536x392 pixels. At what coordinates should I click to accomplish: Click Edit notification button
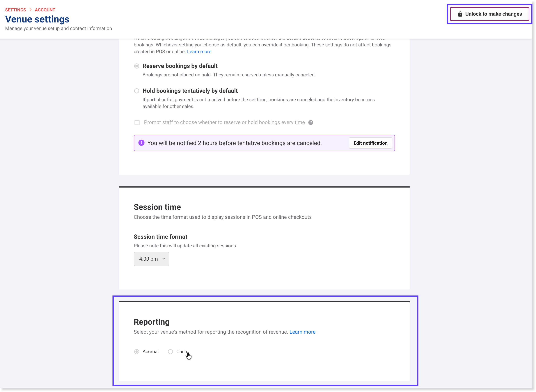point(370,143)
